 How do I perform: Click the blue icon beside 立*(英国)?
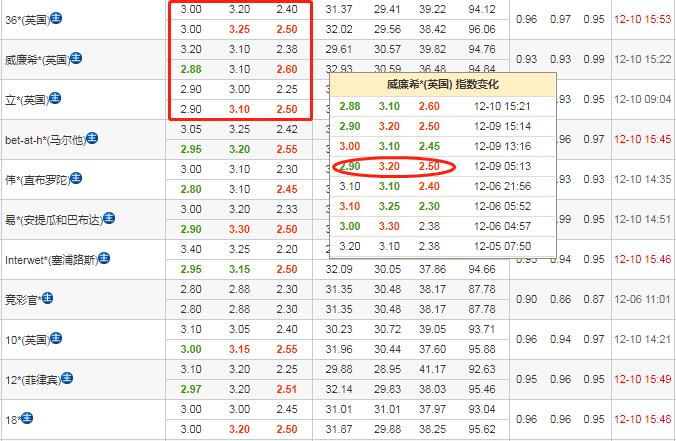click(55, 98)
